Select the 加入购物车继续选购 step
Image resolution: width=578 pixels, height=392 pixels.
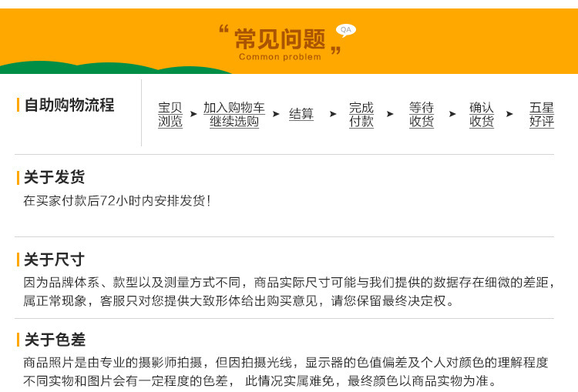point(234,114)
